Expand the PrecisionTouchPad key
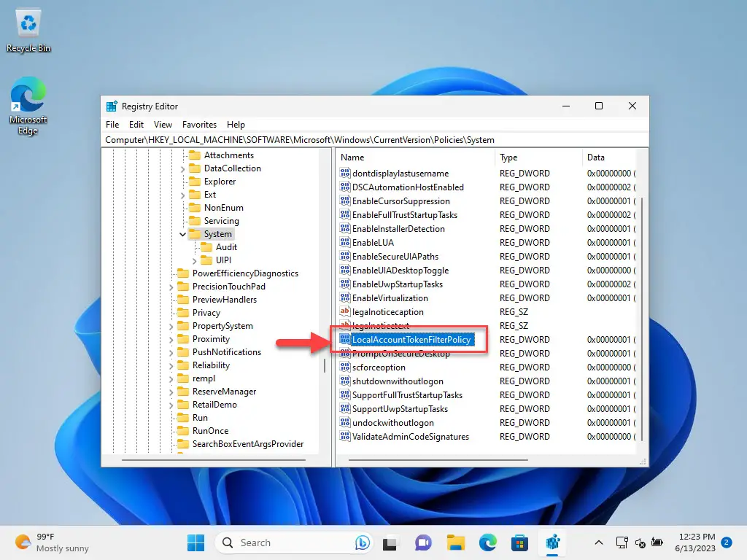This screenshot has height=560, width=747. (171, 287)
